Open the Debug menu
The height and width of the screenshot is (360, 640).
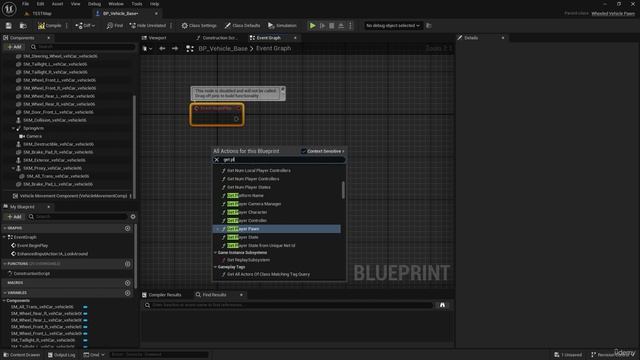tap(94, 4)
